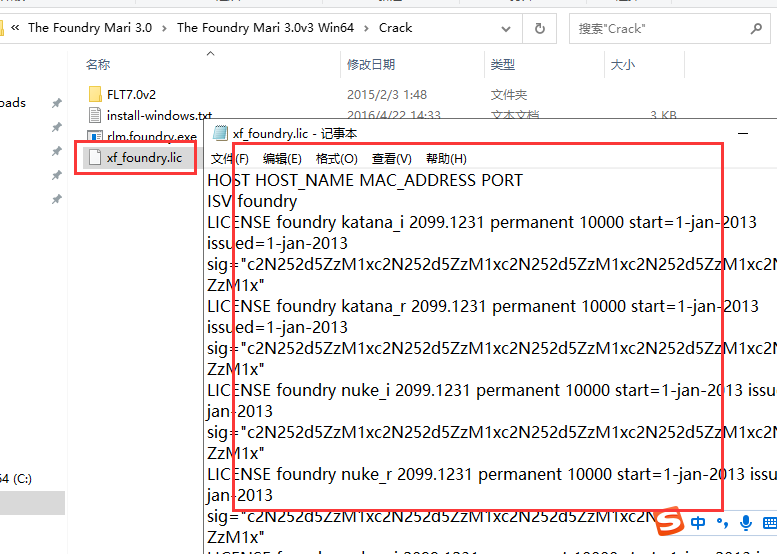The image size is (777, 554).
Task: Select rlm.foundry.exe file name
Action: point(152,136)
